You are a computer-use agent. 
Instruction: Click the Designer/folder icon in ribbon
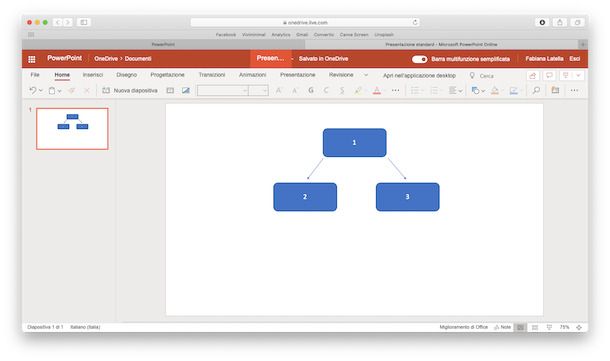(555, 90)
